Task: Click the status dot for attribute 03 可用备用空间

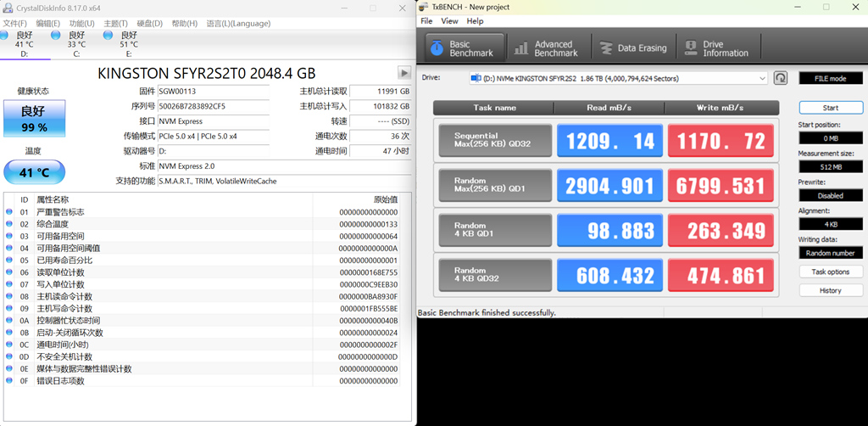Action: coord(8,236)
